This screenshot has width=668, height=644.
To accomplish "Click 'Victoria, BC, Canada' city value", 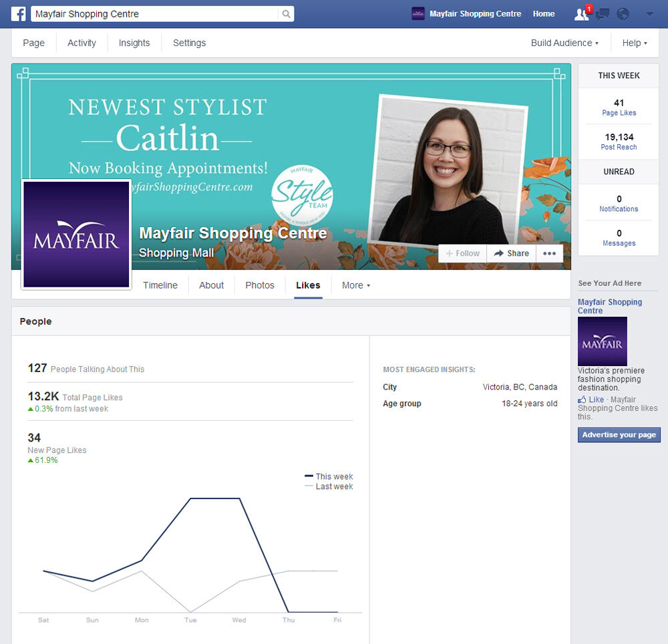I will (520, 387).
